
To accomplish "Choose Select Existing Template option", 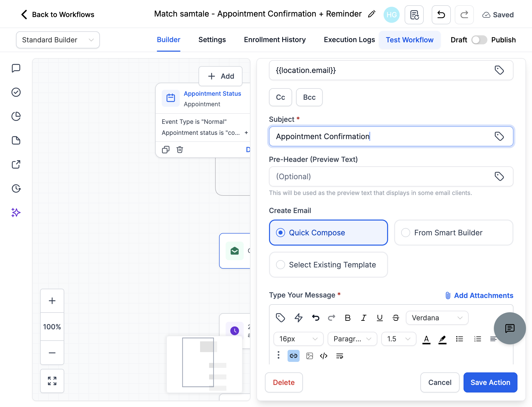I will [328, 265].
